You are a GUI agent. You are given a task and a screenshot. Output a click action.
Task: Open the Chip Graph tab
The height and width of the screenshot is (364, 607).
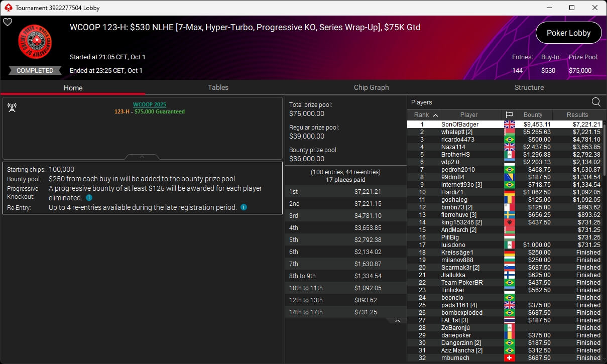pos(371,87)
